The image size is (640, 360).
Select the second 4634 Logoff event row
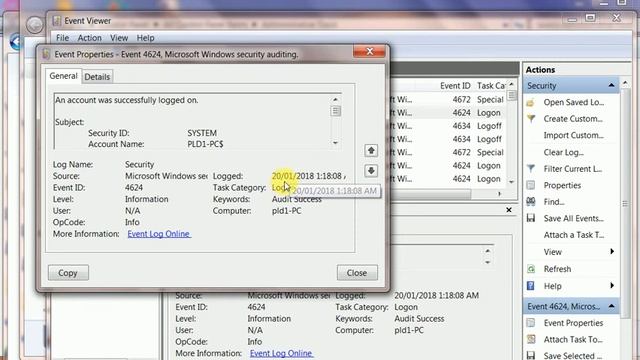448,139
